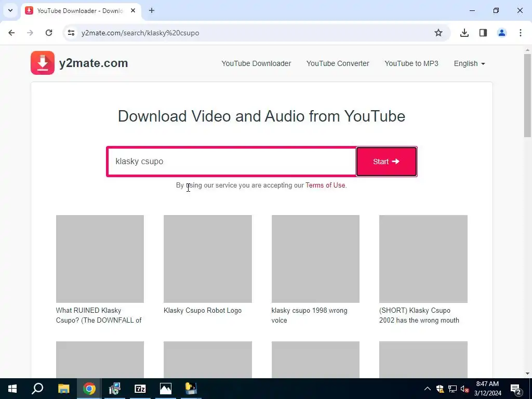Bookmark this page with star icon
This screenshot has width=532, height=399.
point(438,33)
